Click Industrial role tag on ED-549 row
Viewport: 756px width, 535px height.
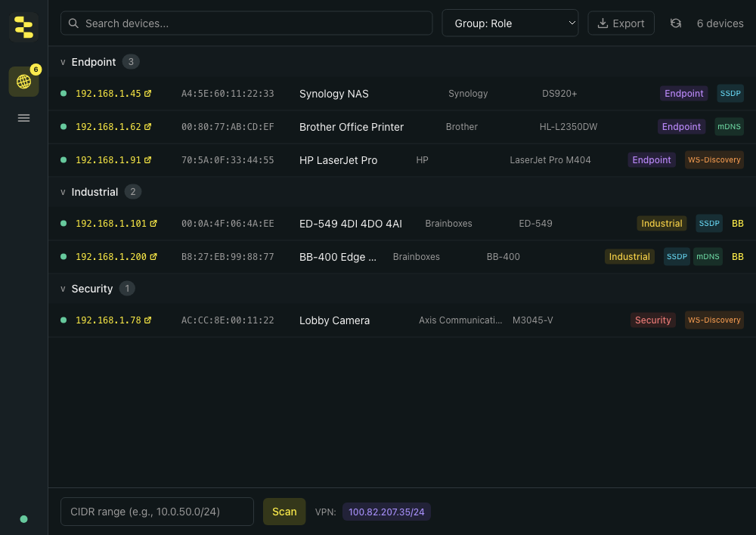[x=661, y=224]
